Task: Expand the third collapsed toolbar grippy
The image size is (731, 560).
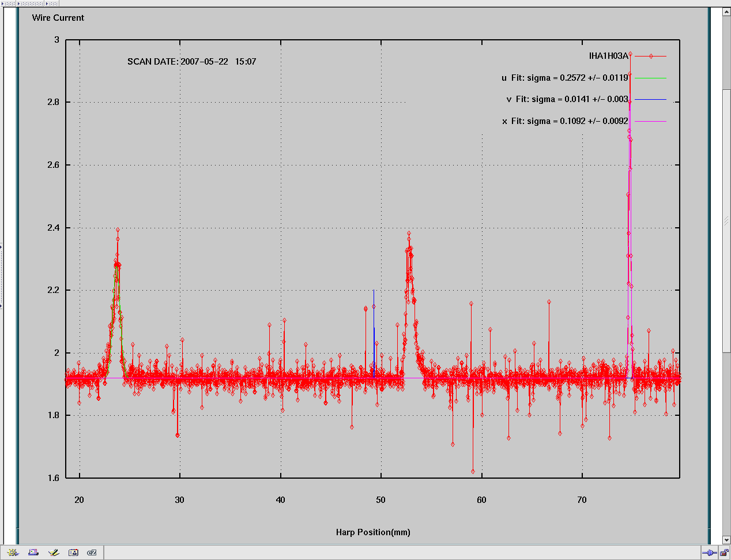Action: click(x=51, y=3)
